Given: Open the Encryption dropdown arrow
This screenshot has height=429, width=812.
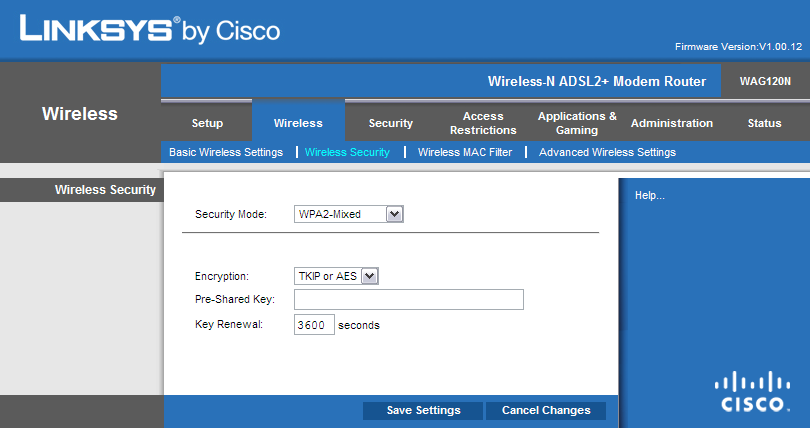Looking at the screenshot, I should point(369,276).
